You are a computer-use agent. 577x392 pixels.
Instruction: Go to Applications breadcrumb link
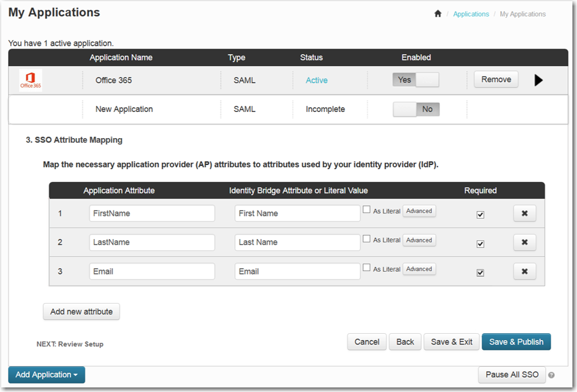point(471,14)
